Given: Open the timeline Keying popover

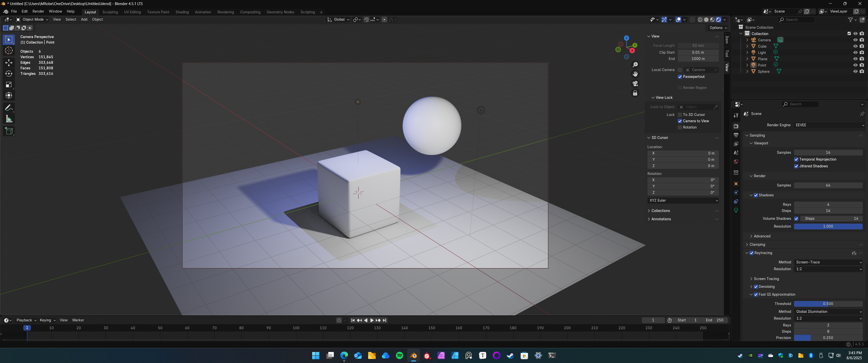Looking at the screenshot, I should pyautogui.click(x=47, y=320).
